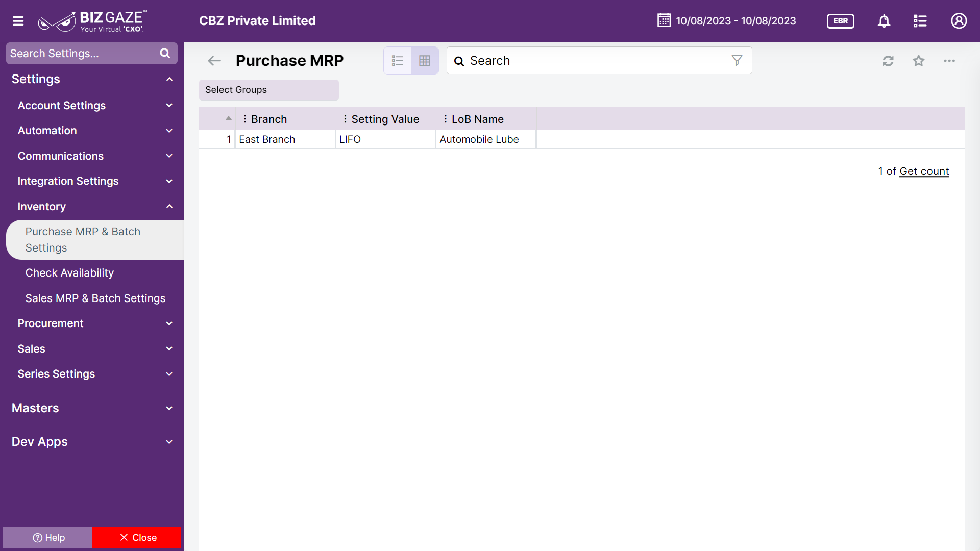Viewport: 980px width, 551px height.
Task: Expand Sales menu
Action: coord(169,349)
